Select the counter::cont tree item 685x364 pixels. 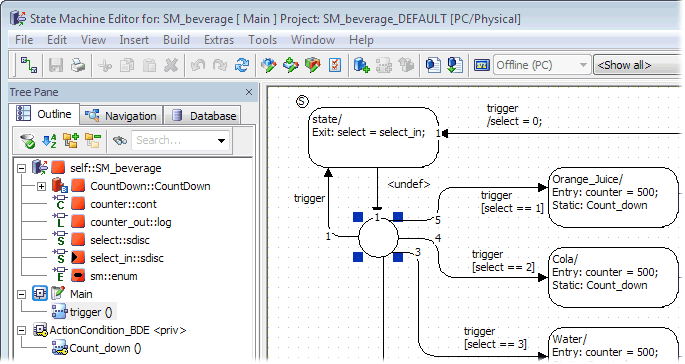pyautogui.click(x=123, y=205)
